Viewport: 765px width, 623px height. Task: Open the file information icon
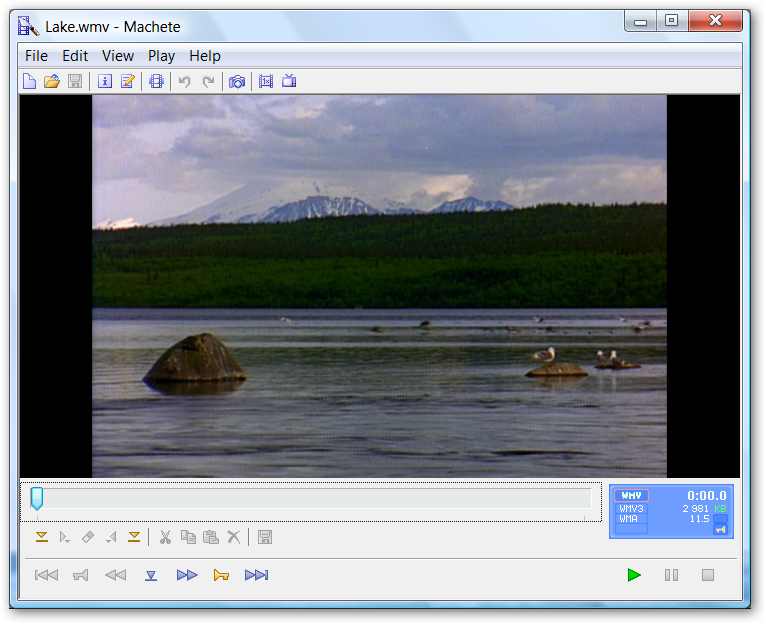(x=105, y=81)
